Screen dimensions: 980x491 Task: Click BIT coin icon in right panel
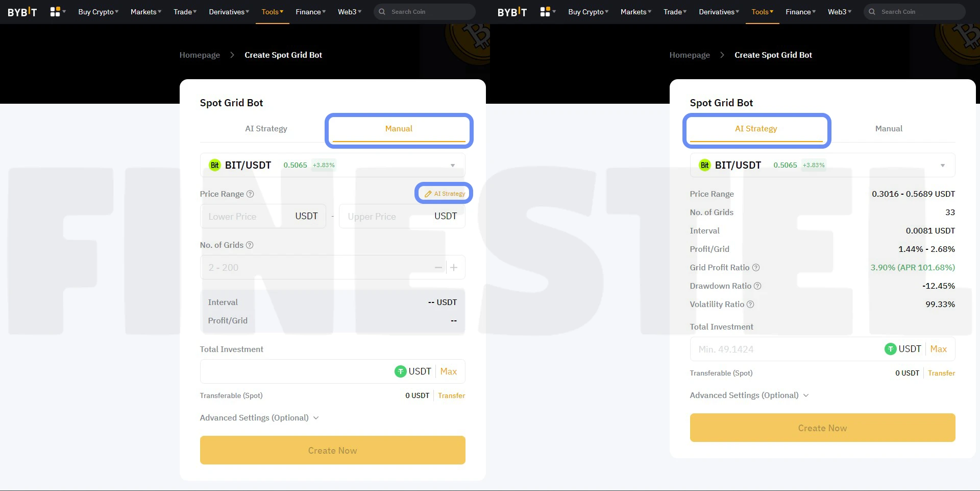[705, 165]
